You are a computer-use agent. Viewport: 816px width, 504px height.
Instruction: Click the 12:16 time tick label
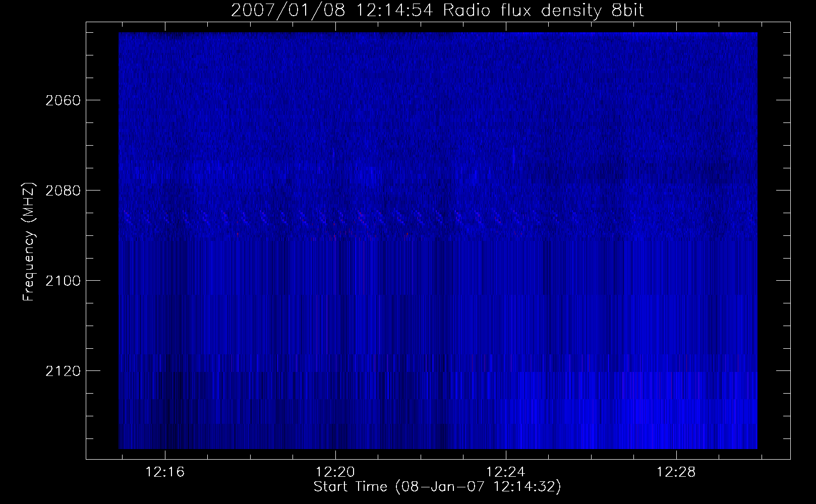[x=165, y=472]
